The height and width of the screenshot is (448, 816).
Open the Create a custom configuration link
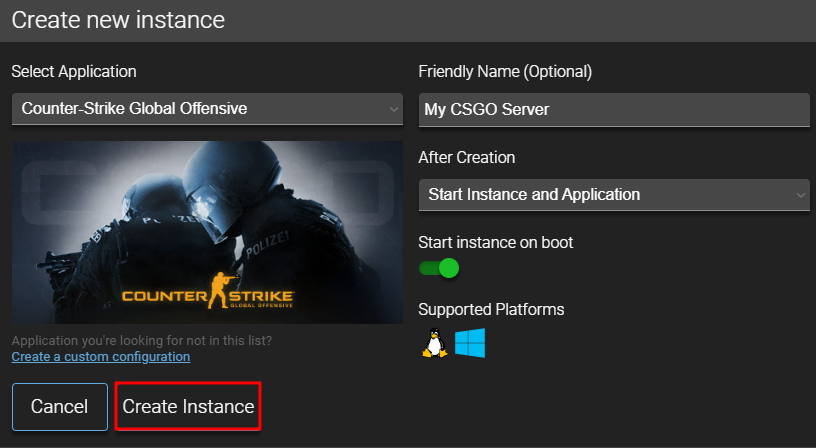[101, 356]
